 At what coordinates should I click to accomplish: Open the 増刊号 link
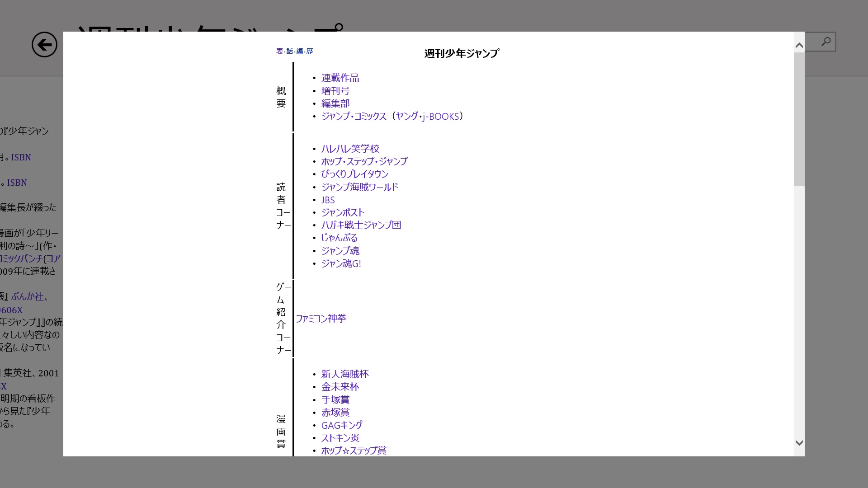[x=335, y=91]
